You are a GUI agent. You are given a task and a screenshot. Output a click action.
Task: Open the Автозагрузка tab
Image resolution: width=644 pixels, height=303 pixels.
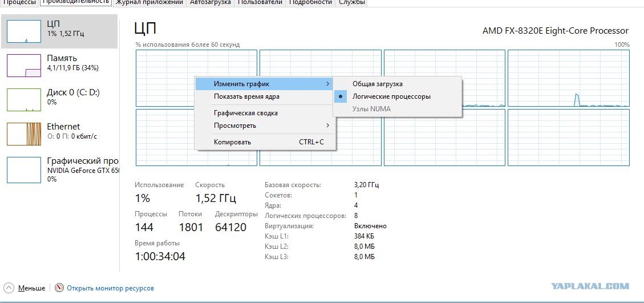(x=210, y=2)
